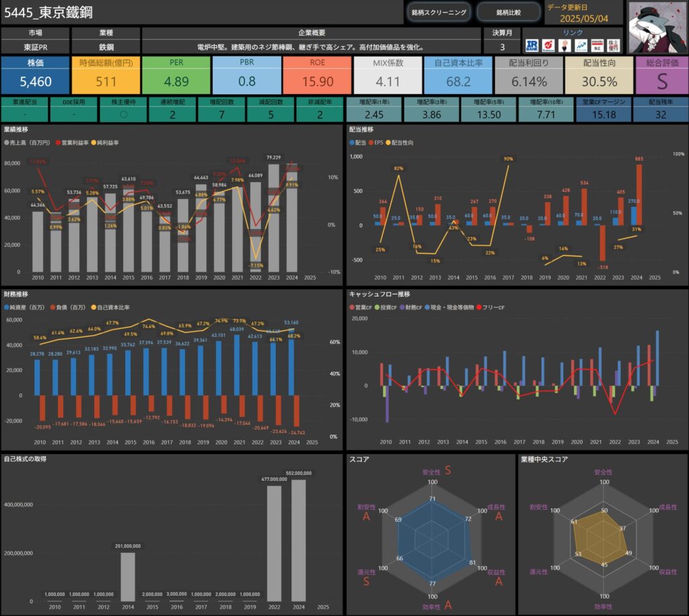The height and width of the screenshot is (616, 689).
Task: Click the 減配回数 value 5
Action: (271, 115)
